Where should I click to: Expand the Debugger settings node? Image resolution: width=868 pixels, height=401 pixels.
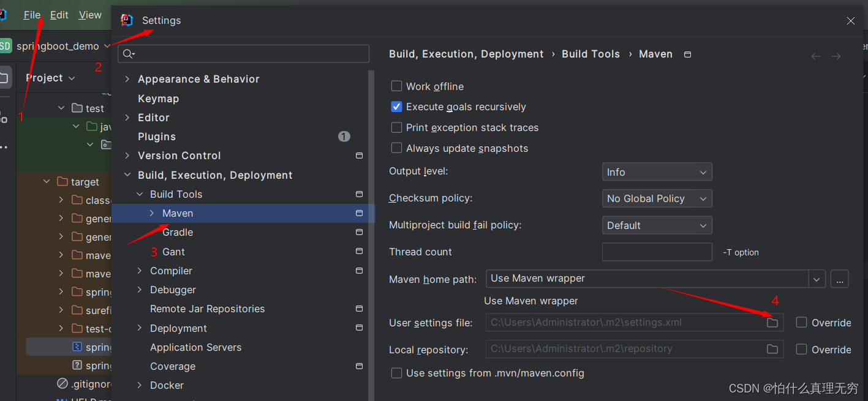140,290
